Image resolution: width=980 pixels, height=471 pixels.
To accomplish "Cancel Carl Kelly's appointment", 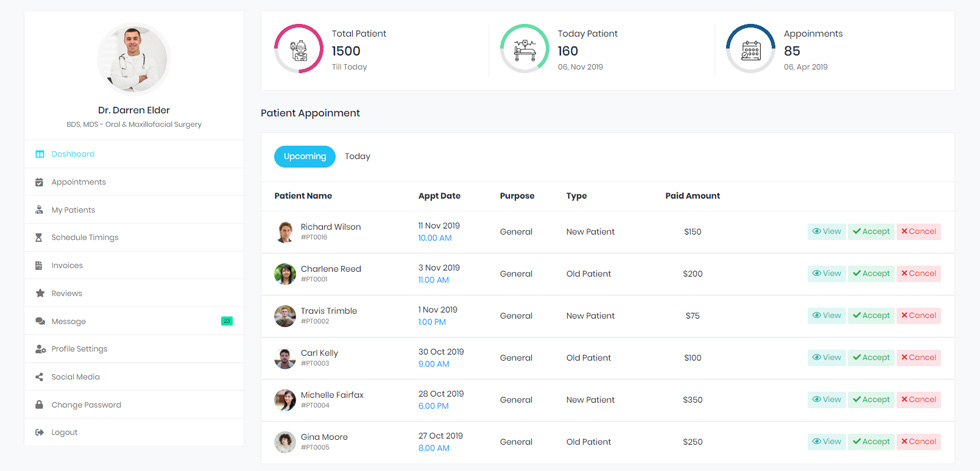I will pyautogui.click(x=919, y=357).
